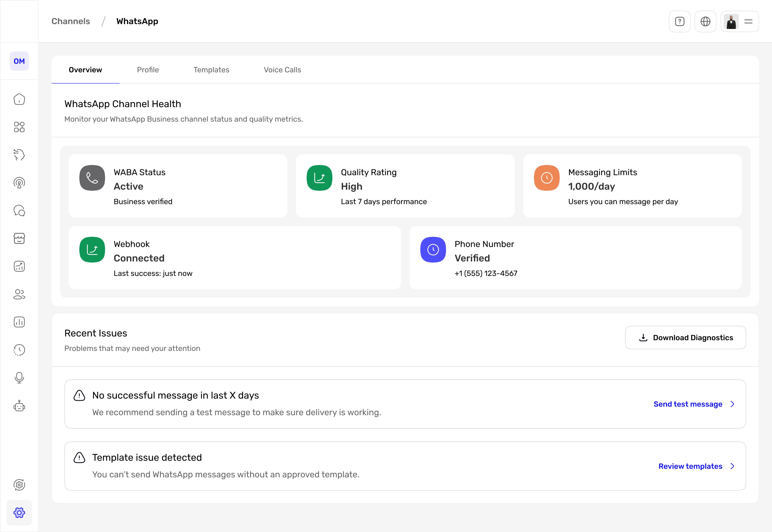Click 'No successful message in last X days'
This screenshot has height=532, width=772.
click(175, 395)
